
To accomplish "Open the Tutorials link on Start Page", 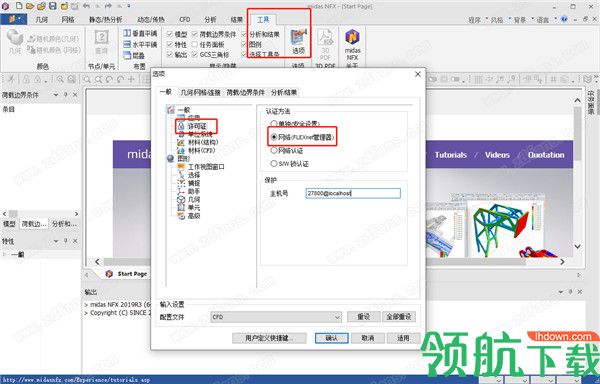I will (451, 155).
